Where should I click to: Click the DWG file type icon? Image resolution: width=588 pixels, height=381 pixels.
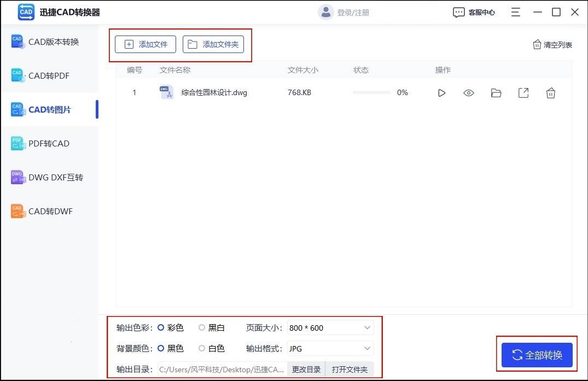pos(166,92)
